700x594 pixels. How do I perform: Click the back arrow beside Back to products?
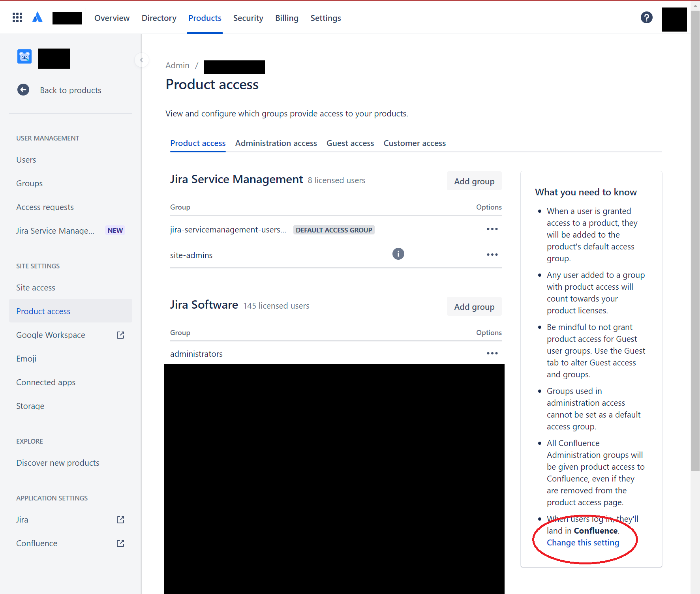coord(23,90)
